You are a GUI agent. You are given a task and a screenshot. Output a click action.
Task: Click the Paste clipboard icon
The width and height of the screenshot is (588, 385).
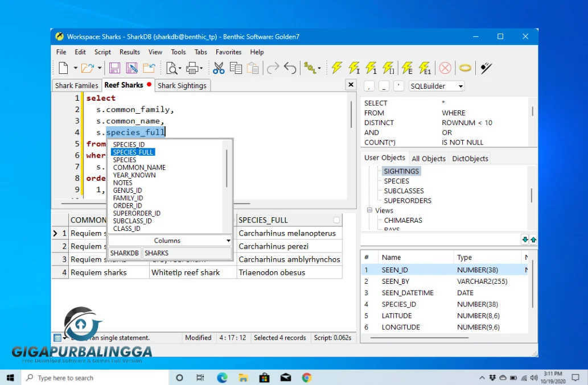253,68
